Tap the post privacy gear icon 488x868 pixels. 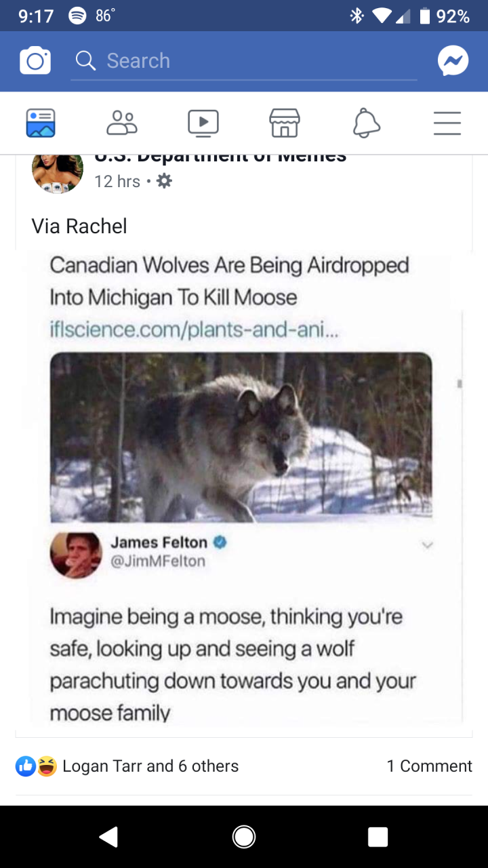pyautogui.click(x=164, y=181)
